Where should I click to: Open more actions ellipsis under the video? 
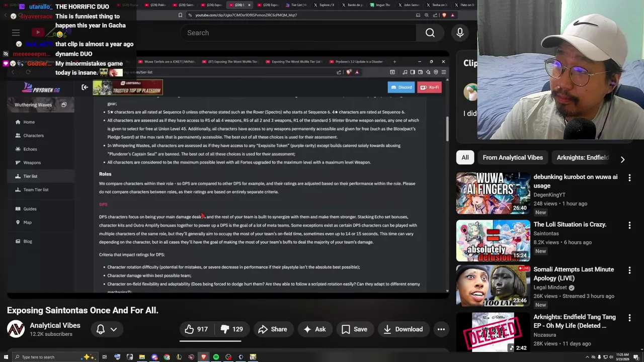coord(441,329)
